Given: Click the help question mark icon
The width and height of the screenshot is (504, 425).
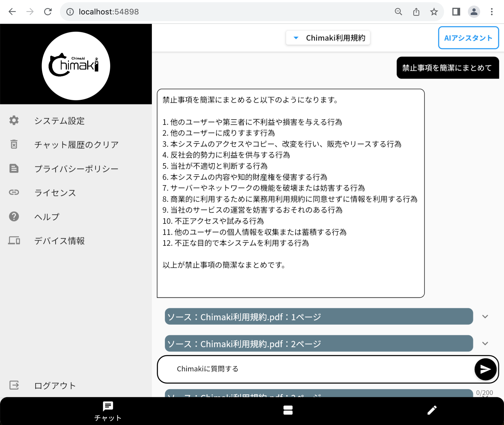Looking at the screenshot, I should (x=14, y=216).
